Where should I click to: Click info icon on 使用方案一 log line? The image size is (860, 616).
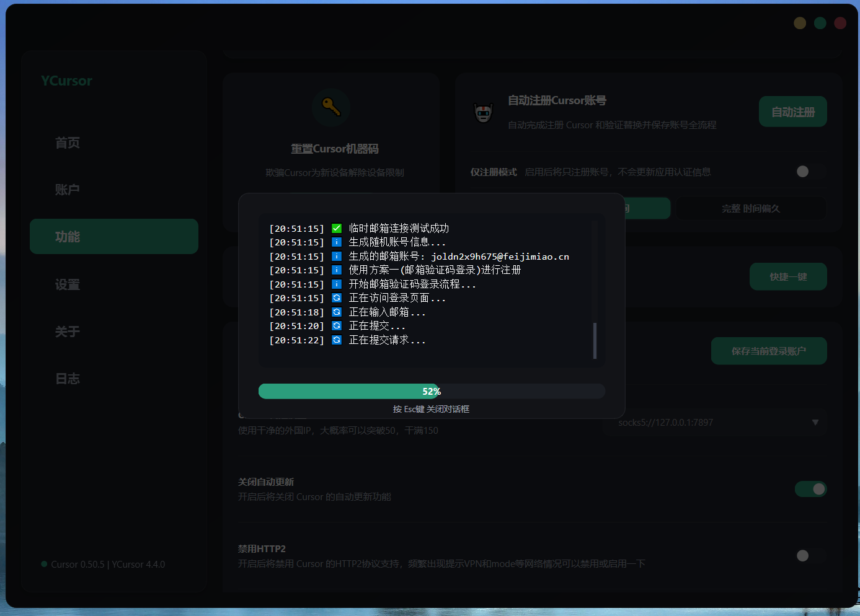tap(337, 270)
